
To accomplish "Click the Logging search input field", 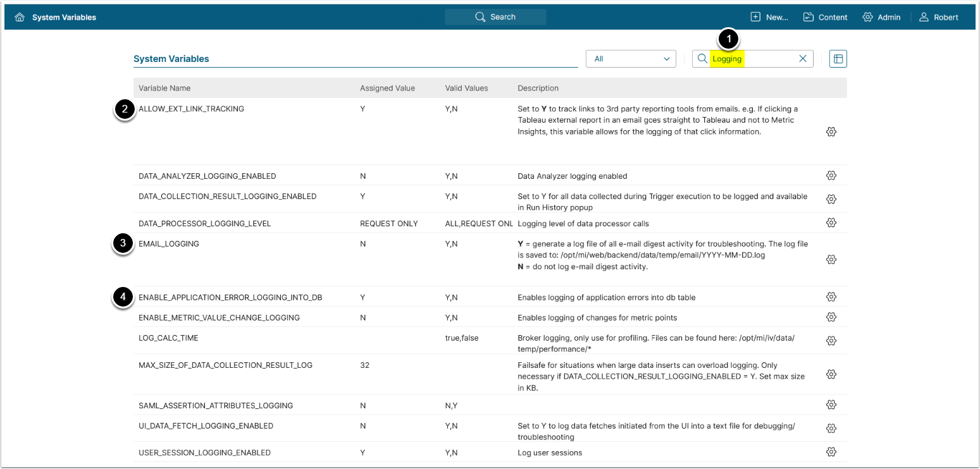I will tap(753, 59).
